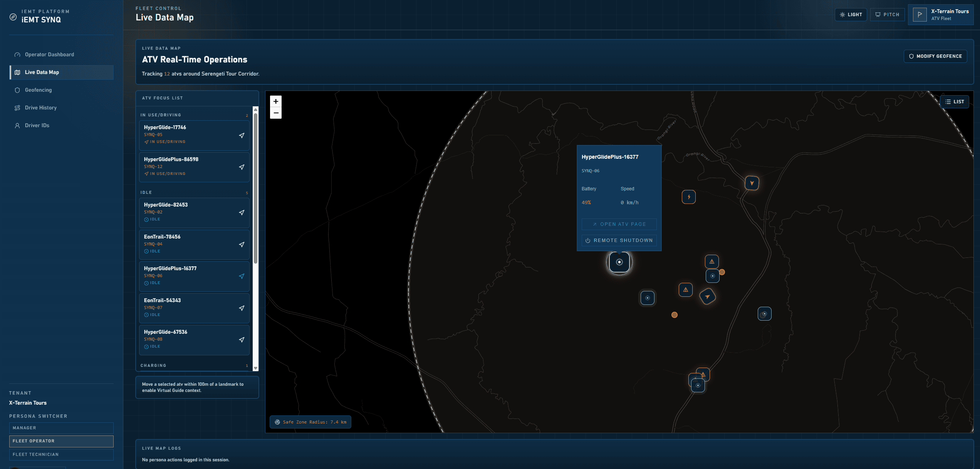
Task: Click selected HyperGlidePlus-16377 map marker
Action: point(619,262)
